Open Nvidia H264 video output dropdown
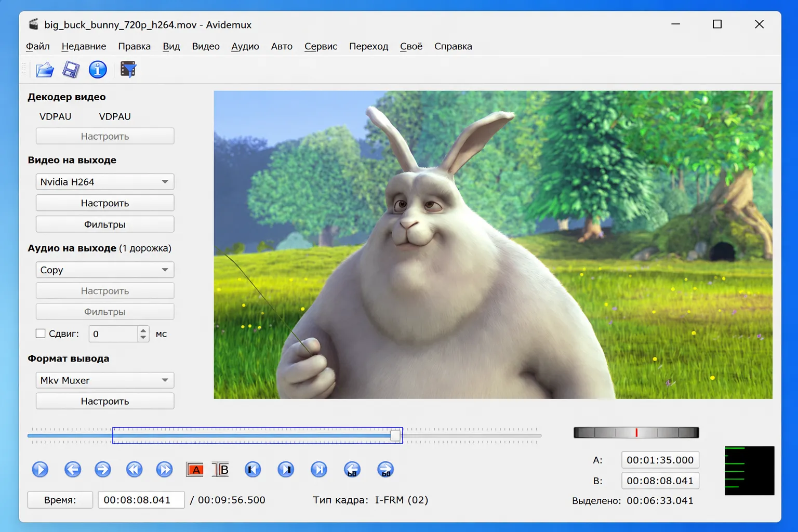 click(105, 182)
